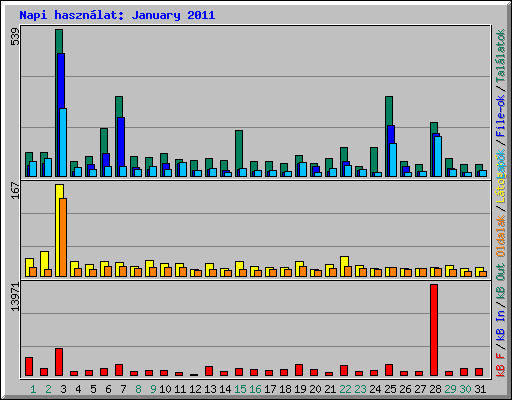The image size is (512, 400).
Task: Click the tallest green hits bar on day 3
Action: pyautogui.click(x=59, y=41)
